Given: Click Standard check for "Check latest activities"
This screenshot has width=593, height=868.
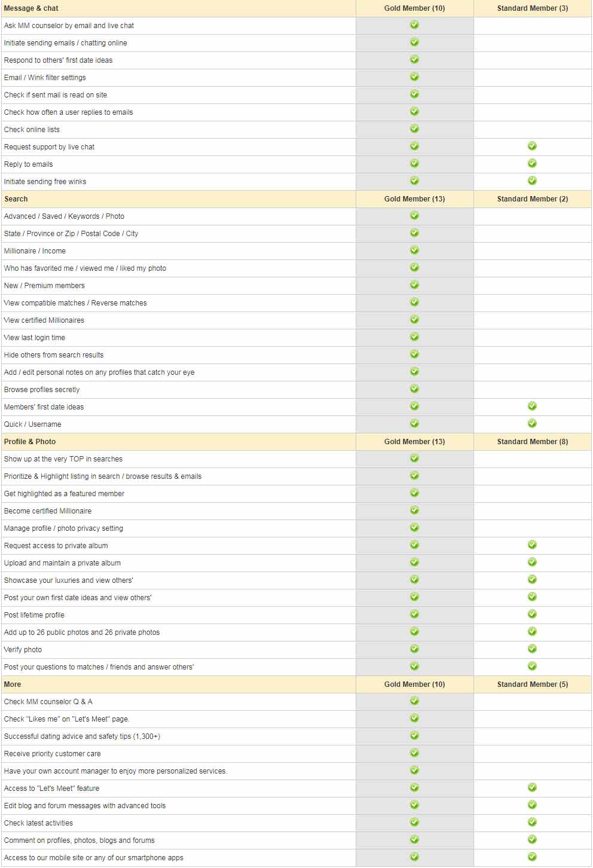Looking at the screenshot, I should pos(532,823).
